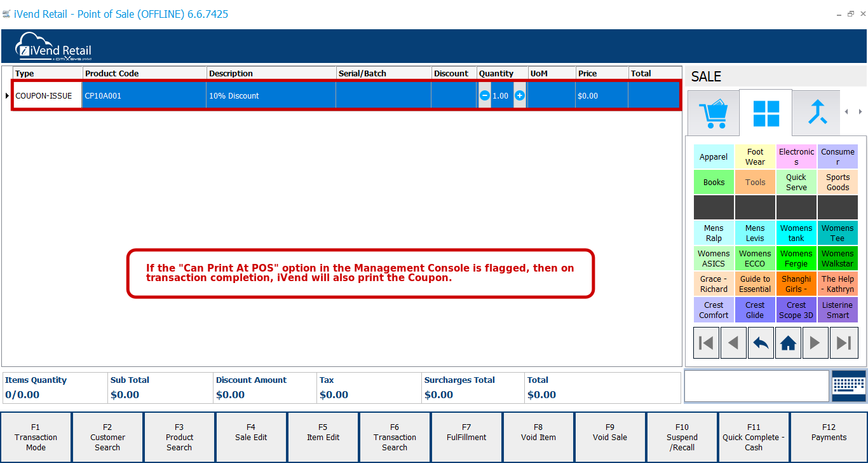This screenshot has height=463, width=868.
Task: Add Crest Scope 3D product
Action: point(796,310)
